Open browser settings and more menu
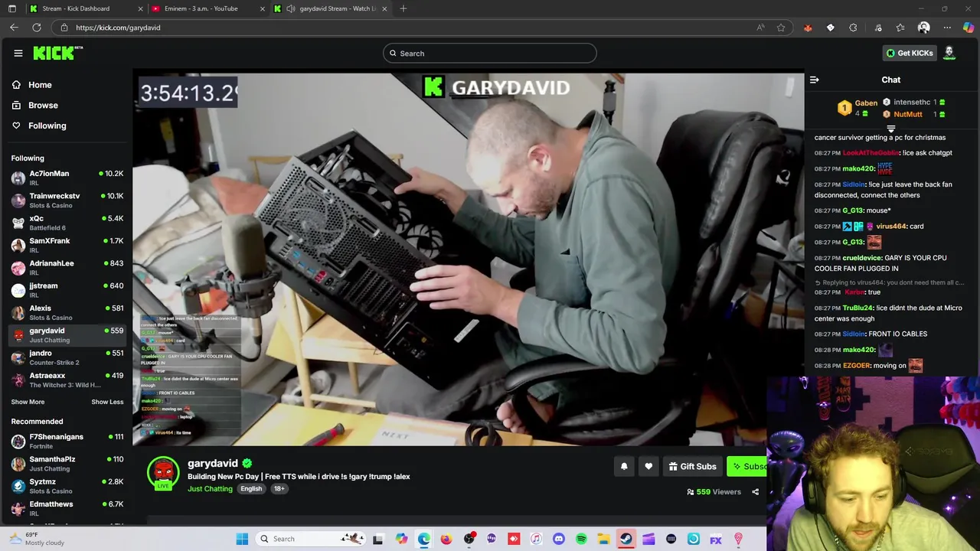 (x=947, y=28)
